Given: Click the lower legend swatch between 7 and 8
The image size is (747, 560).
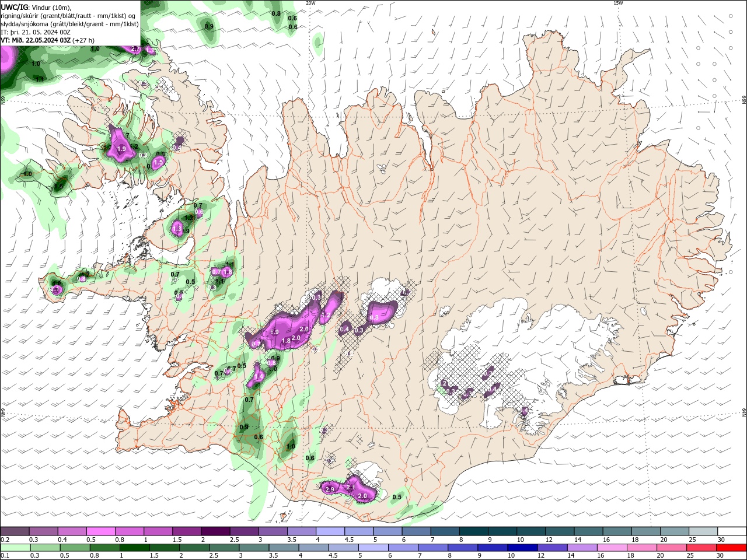Looking at the screenshot, I should pos(432,548).
